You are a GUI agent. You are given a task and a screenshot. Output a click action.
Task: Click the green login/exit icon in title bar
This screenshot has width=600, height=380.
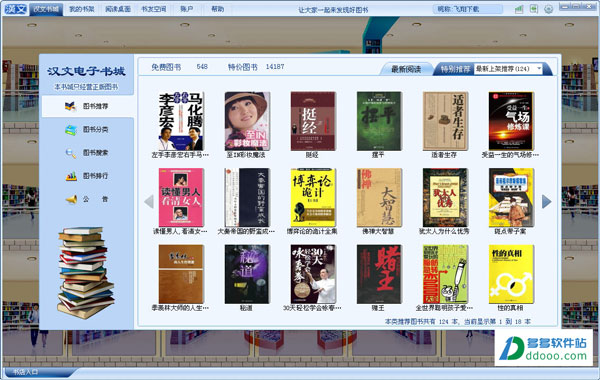click(x=534, y=9)
